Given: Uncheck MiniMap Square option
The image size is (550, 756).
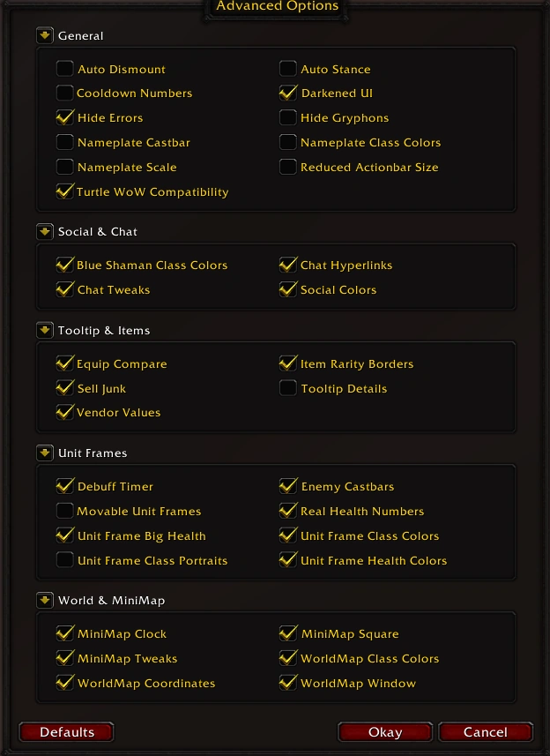Looking at the screenshot, I should [288, 633].
